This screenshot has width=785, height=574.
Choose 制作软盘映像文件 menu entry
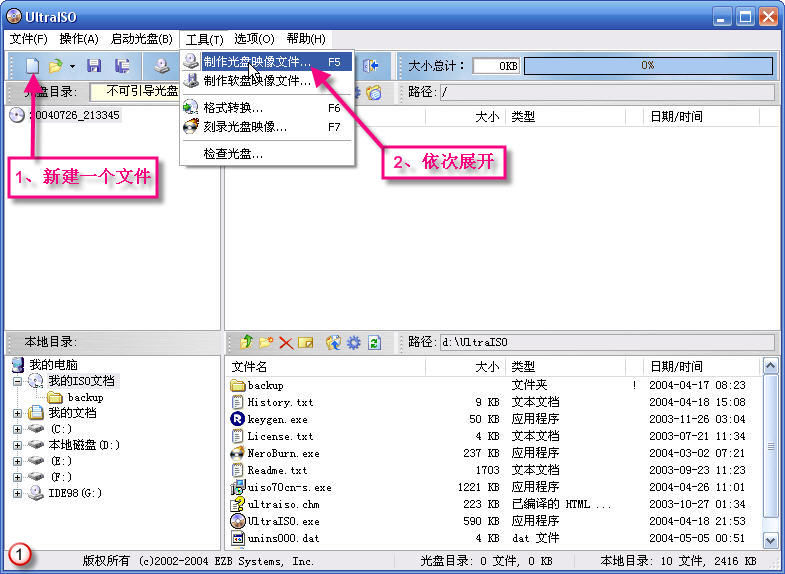pos(266,80)
